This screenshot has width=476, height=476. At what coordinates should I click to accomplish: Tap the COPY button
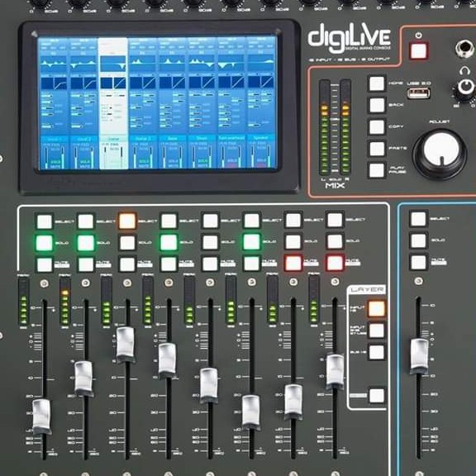377,126
